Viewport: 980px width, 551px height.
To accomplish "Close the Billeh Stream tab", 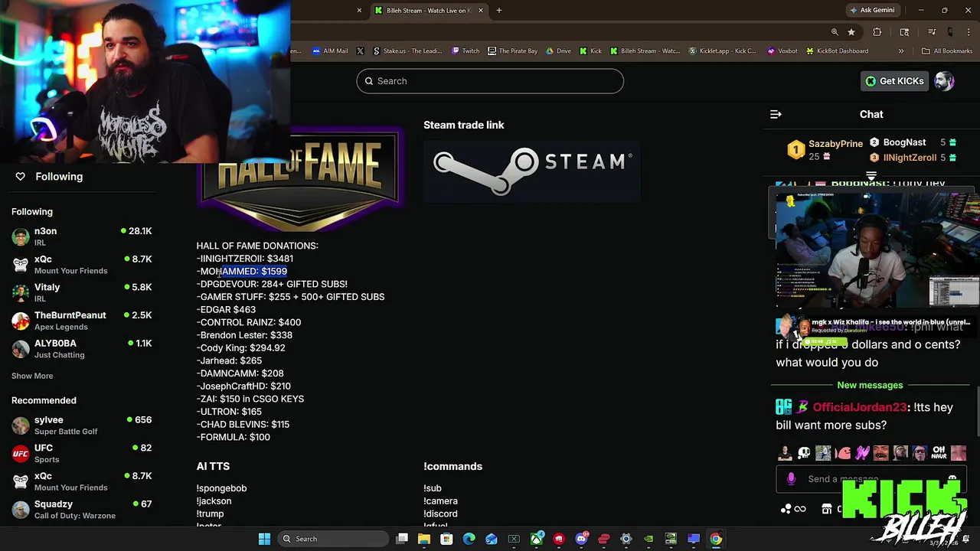I will click(481, 10).
